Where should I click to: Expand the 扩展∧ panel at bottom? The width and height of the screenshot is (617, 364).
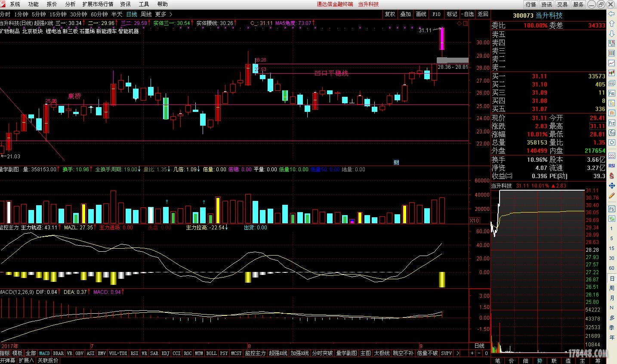pos(26,361)
